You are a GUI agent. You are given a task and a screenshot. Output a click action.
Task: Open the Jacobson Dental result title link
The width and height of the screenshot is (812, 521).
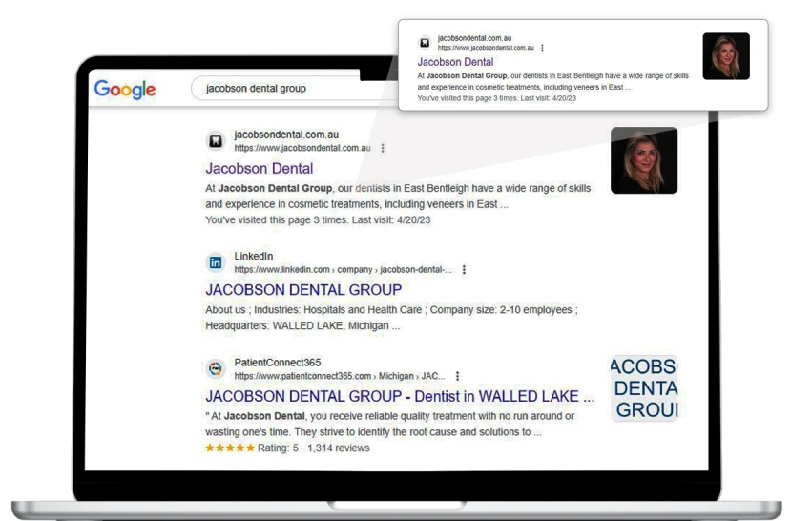(x=259, y=169)
